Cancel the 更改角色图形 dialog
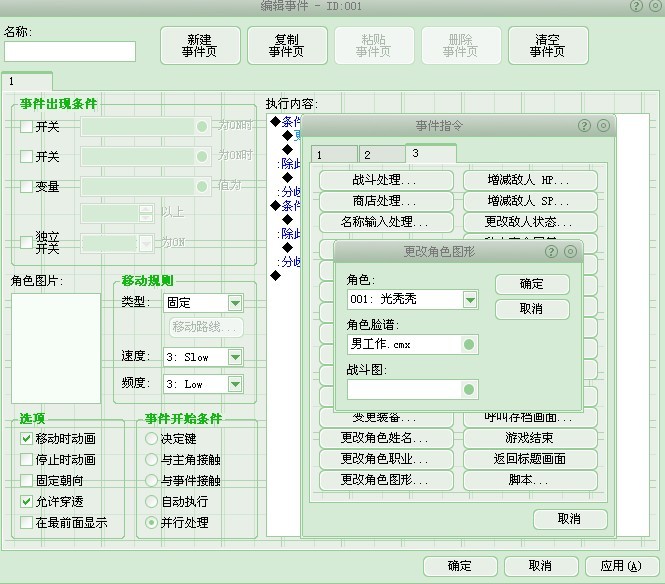Image resolution: width=665 pixels, height=584 pixels. pos(532,309)
